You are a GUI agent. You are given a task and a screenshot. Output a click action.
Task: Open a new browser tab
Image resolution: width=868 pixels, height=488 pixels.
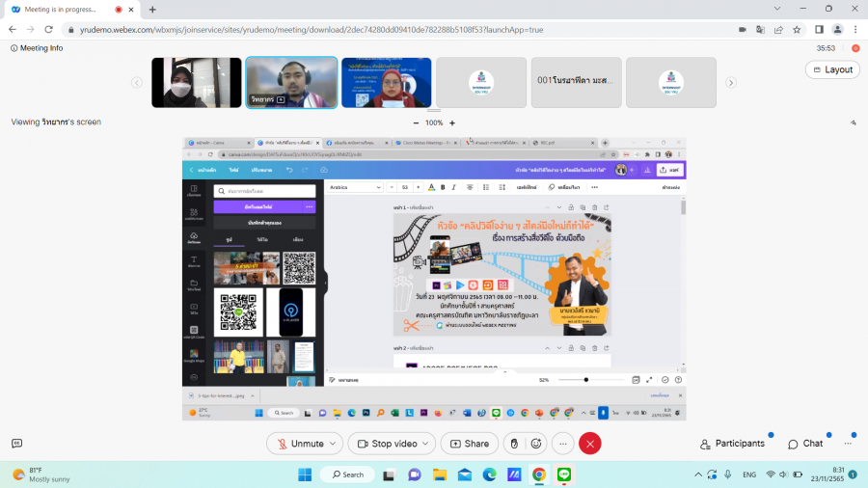[x=152, y=9]
